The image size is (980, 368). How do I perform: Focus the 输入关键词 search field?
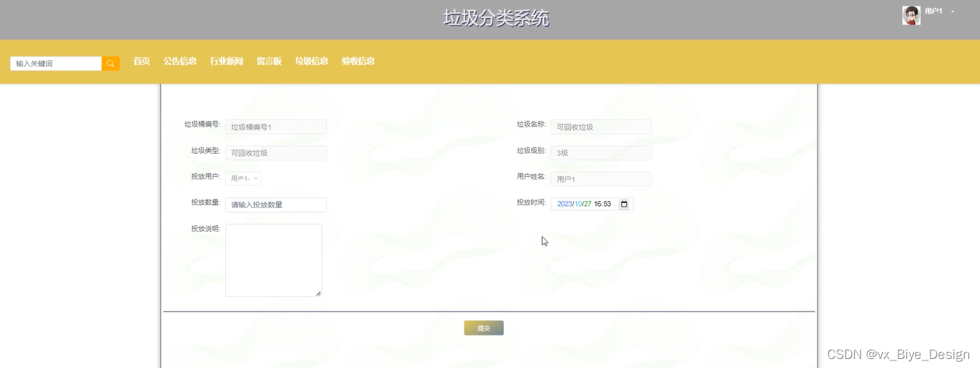tap(56, 63)
